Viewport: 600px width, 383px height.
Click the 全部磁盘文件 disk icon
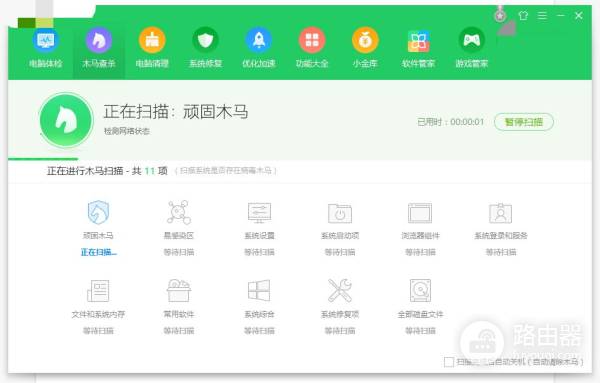[420, 290]
